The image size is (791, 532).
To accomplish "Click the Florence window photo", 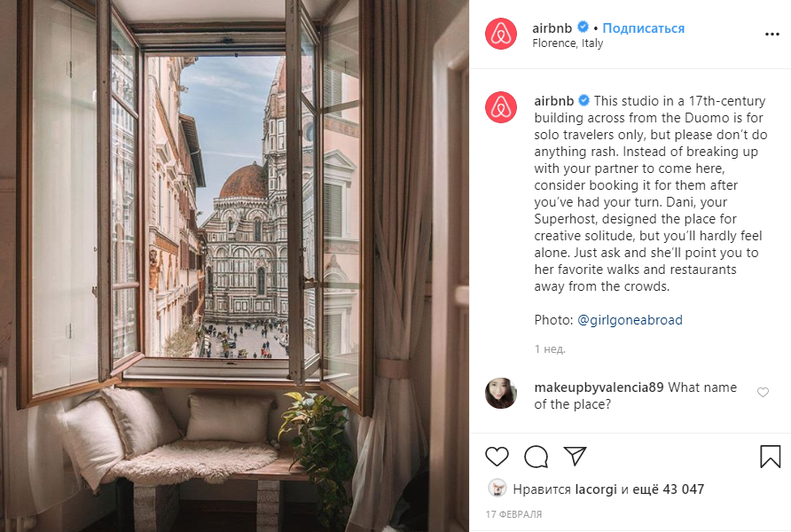I will (x=235, y=266).
